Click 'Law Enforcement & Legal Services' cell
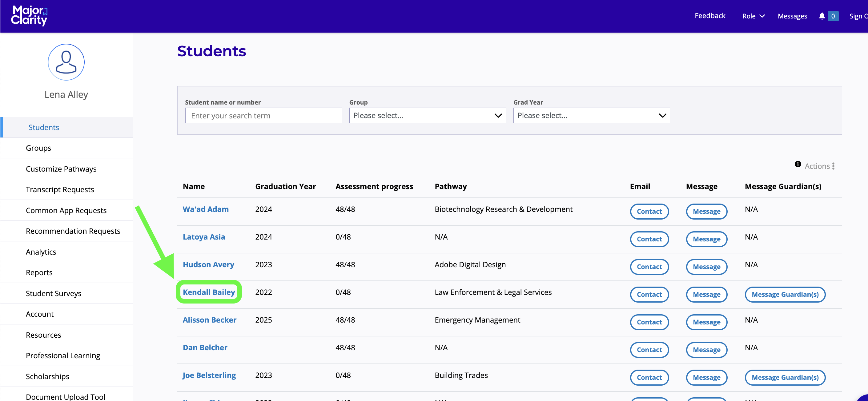Screen dimensions: 868x401 (x=493, y=292)
